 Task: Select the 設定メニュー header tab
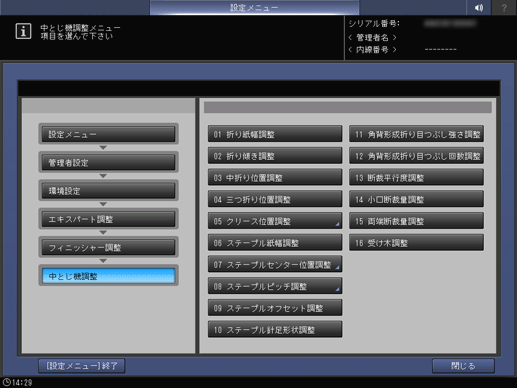click(254, 7)
